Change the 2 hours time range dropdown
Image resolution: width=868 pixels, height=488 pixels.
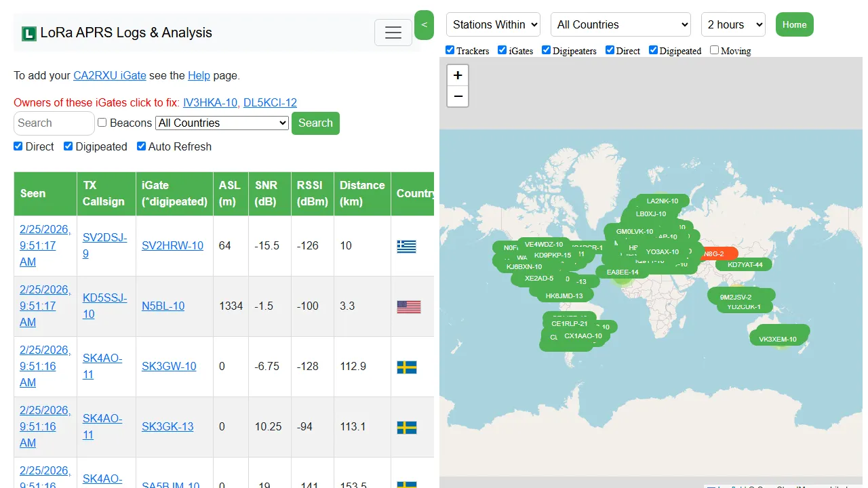pos(733,24)
